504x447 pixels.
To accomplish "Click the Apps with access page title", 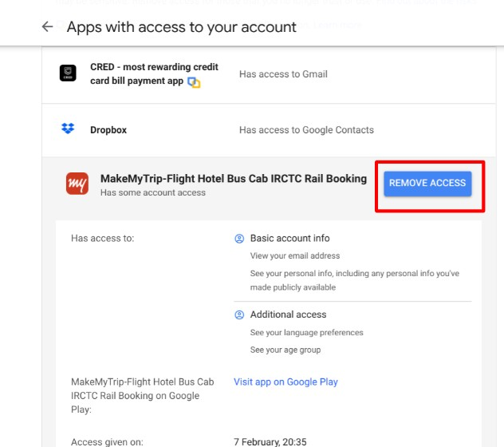I will 181,27.
